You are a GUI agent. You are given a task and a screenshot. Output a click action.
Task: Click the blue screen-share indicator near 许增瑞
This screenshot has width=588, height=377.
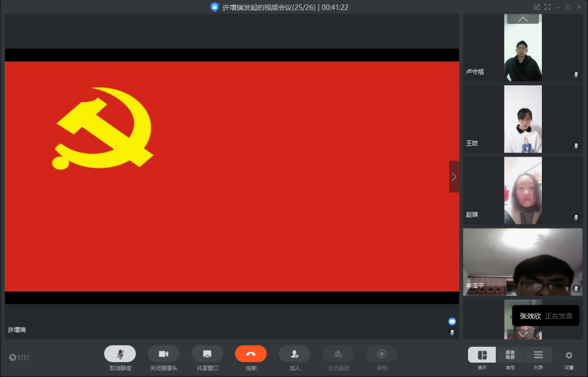(x=452, y=321)
